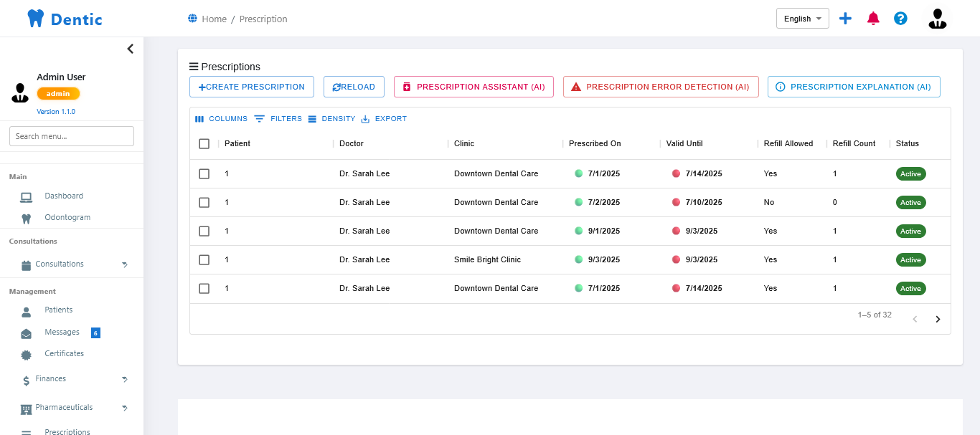
Task: Open the Dashboard menu item
Action: point(65,196)
